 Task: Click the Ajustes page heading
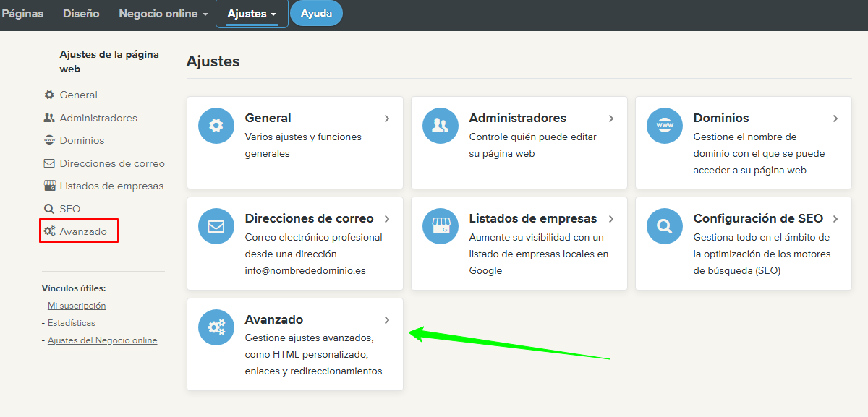[x=213, y=61]
